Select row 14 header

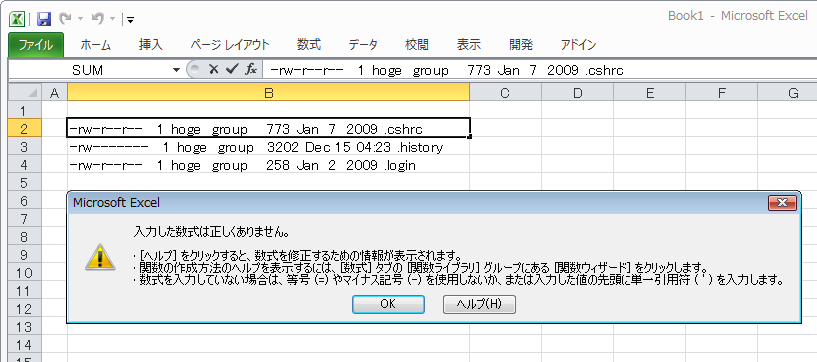pos(25,344)
